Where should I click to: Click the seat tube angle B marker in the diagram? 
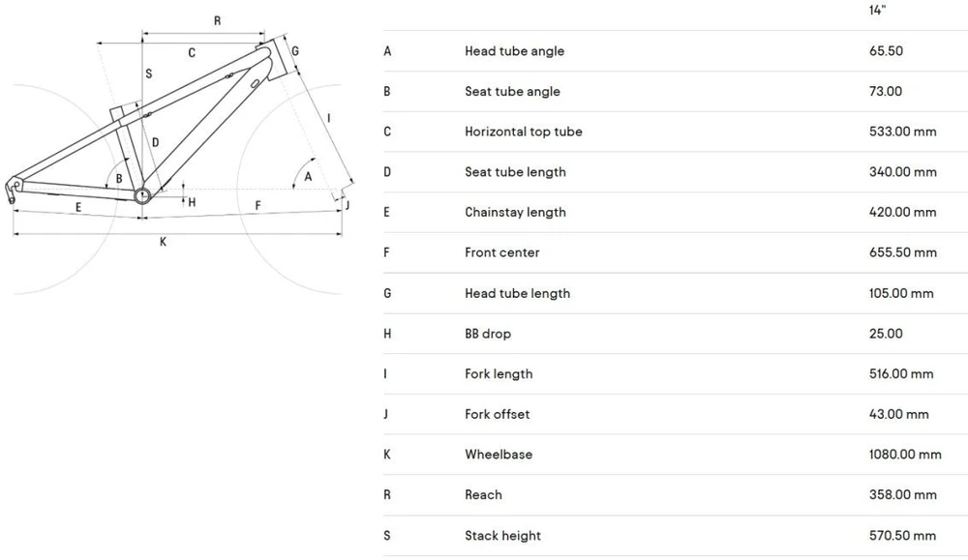(119, 178)
